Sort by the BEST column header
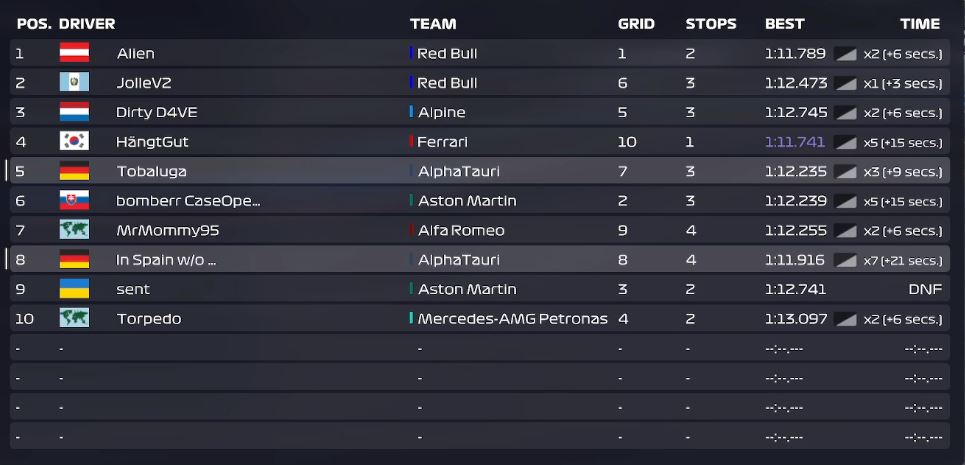Image resolution: width=965 pixels, height=465 pixels. point(785,24)
